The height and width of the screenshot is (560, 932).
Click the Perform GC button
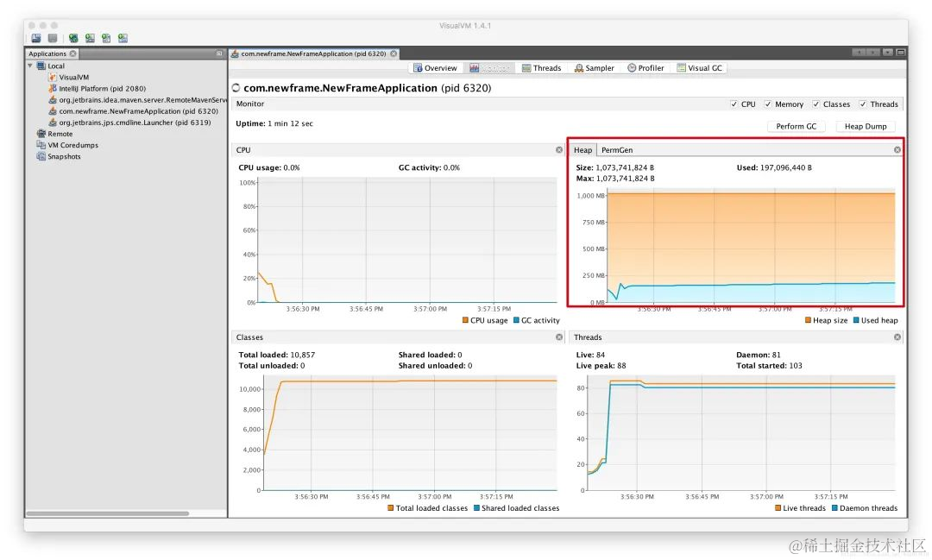tap(796, 126)
